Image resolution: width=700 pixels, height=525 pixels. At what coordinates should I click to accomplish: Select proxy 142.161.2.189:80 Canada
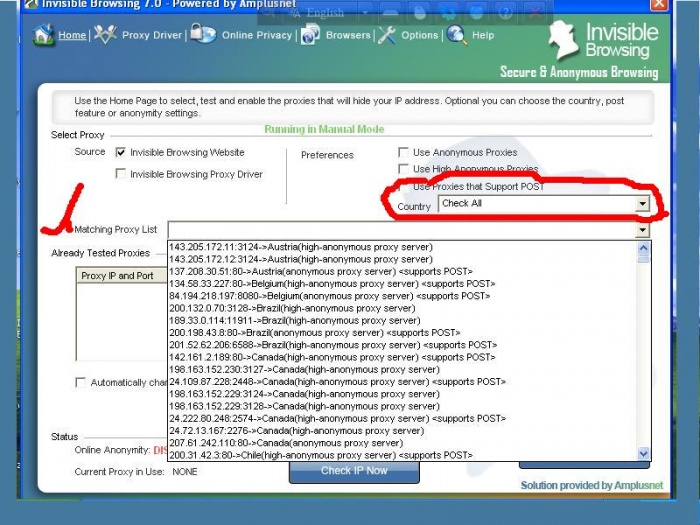coord(402,357)
